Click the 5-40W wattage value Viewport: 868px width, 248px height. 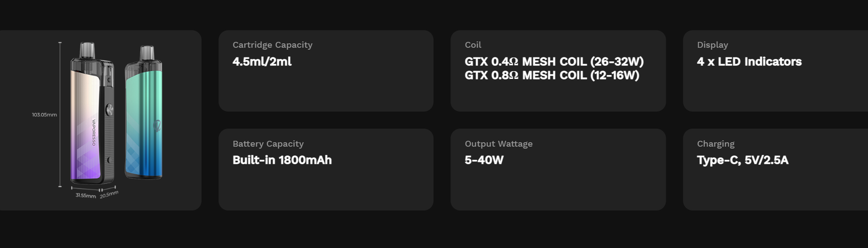(484, 160)
